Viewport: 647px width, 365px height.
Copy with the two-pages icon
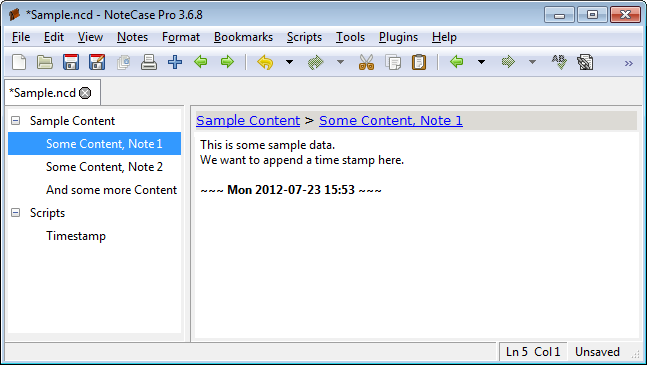coord(393,62)
